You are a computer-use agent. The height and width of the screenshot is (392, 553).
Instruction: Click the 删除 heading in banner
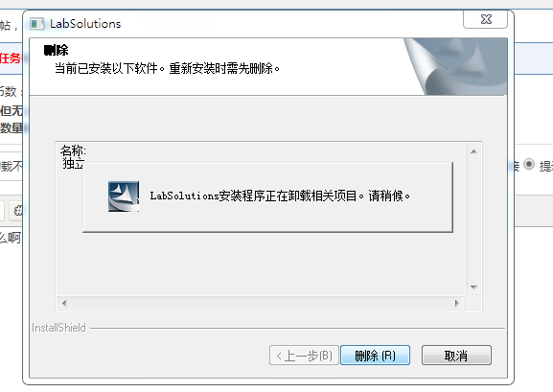57,50
